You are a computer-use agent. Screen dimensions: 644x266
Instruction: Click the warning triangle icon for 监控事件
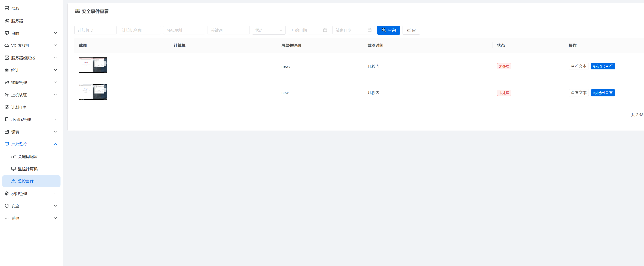click(13, 181)
